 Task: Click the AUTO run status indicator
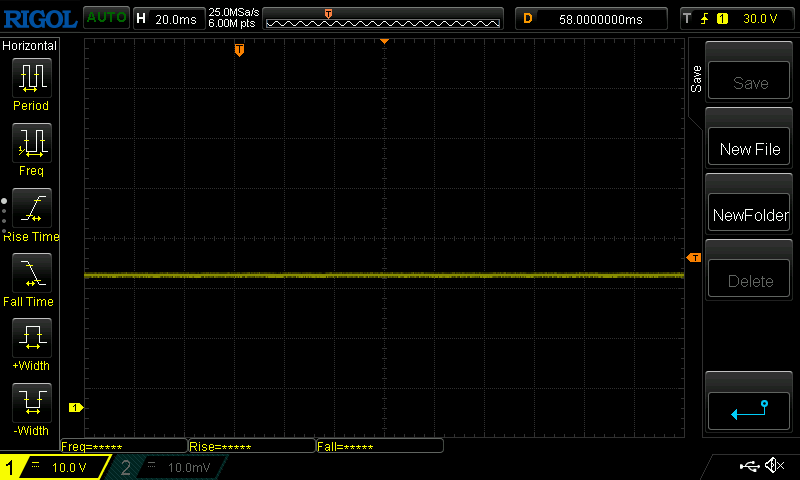click(x=106, y=17)
